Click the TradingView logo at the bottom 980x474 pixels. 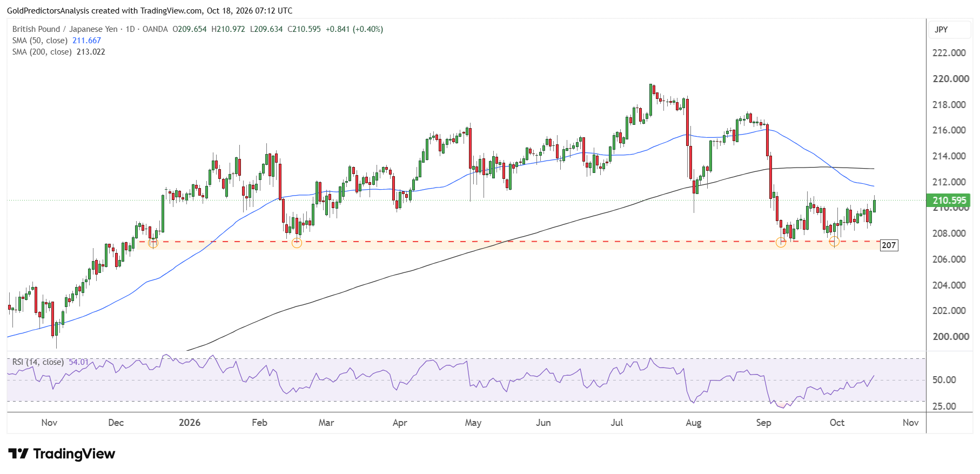pos(62,453)
